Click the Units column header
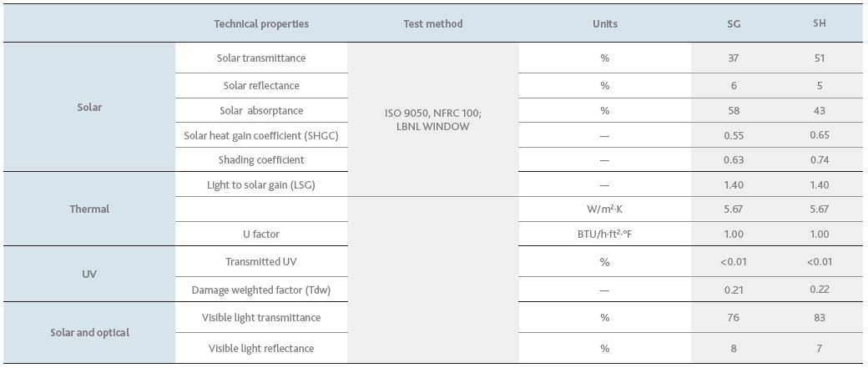 [604, 24]
